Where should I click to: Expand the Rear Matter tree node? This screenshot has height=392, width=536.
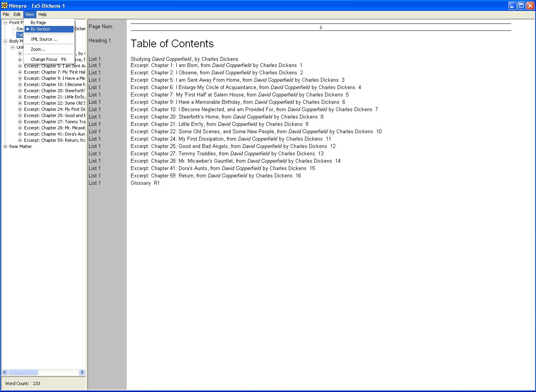click(x=5, y=146)
